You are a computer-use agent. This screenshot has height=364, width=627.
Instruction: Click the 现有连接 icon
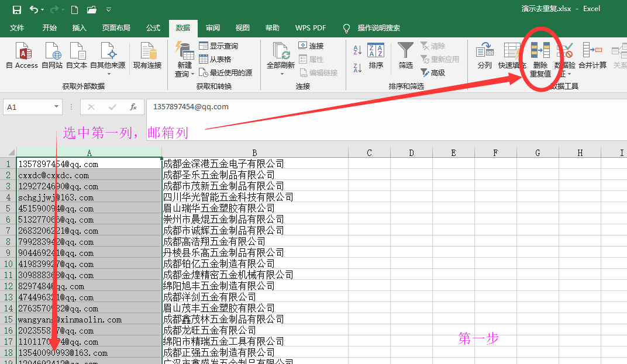pyautogui.click(x=147, y=56)
